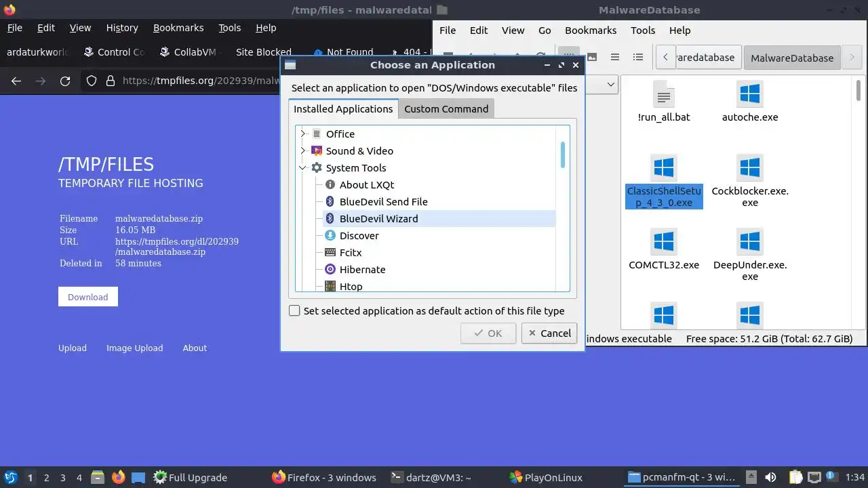Open the About link on tmpfiles page
Screen dimensions: 868x488
(195, 348)
